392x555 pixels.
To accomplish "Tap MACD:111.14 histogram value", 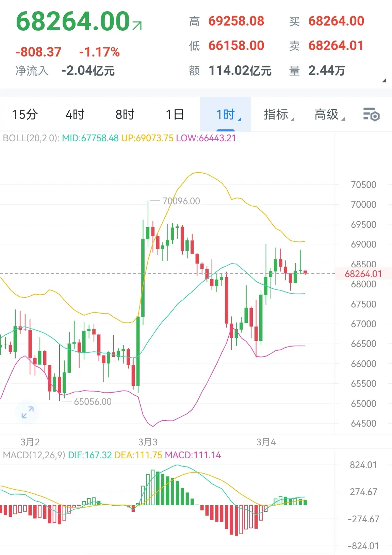I will point(193,455).
